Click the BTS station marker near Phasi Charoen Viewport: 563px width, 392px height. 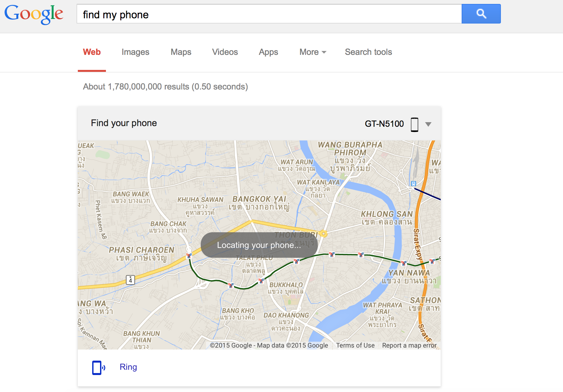coord(189,255)
